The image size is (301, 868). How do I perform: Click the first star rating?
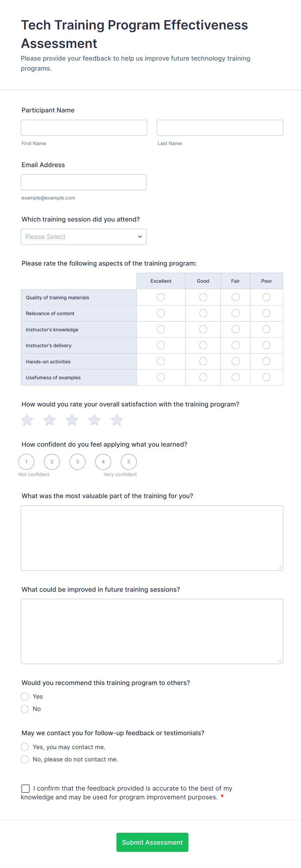(x=27, y=420)
